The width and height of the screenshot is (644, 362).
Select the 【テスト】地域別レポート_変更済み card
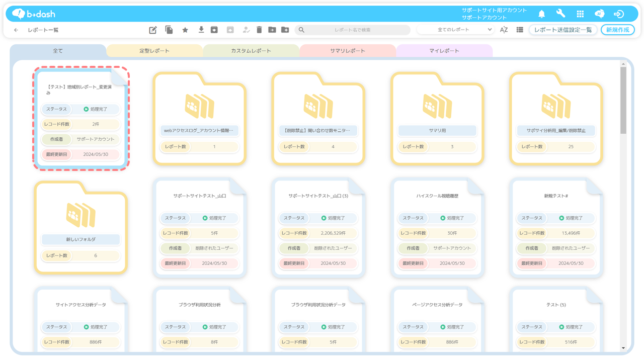pos(80,118)
